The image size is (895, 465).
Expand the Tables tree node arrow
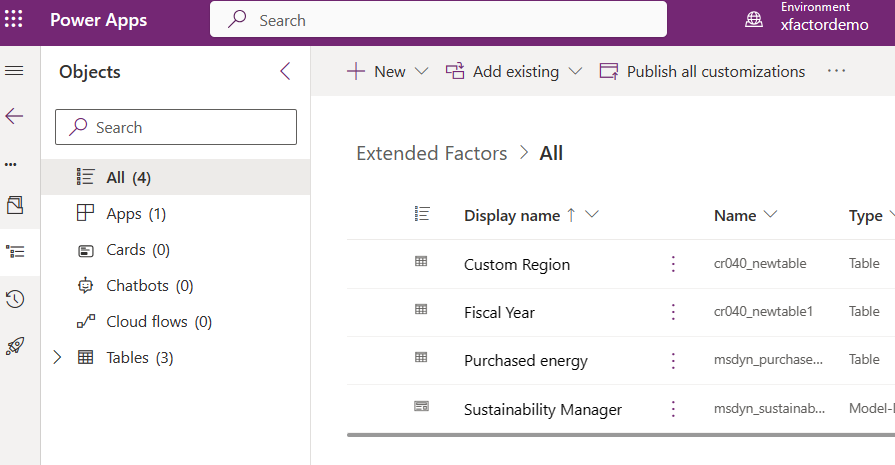(57, 357)
